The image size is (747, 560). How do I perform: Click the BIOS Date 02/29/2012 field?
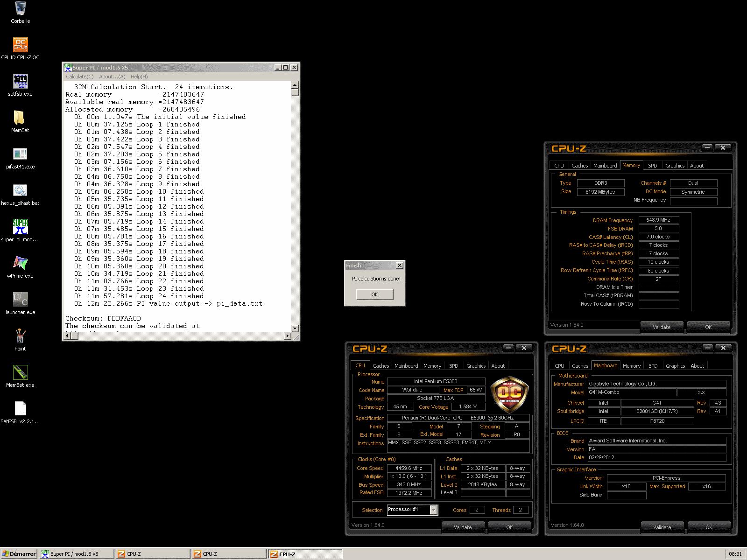click(x=656, y=457)
